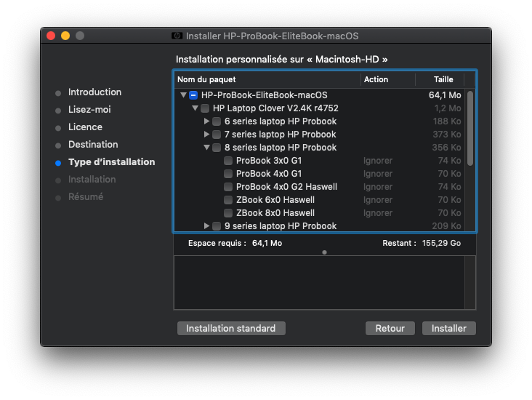Click the 356 Ko size value

click(446, 148)
